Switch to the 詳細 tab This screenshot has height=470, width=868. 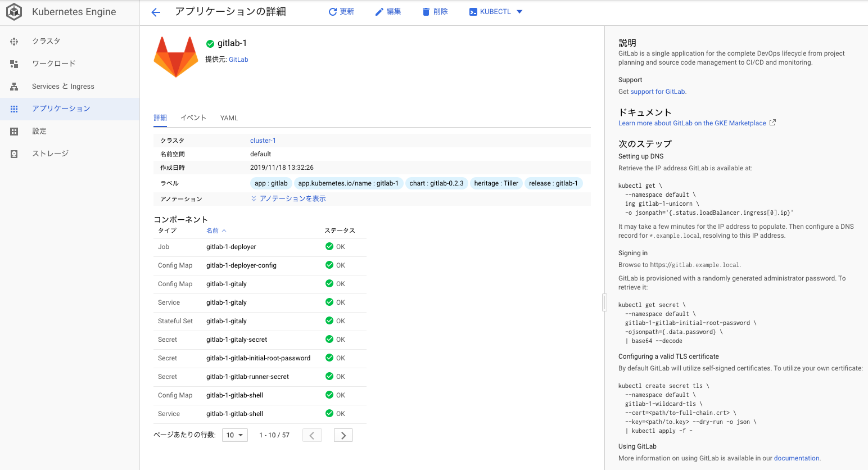click(x=160, y=118)
